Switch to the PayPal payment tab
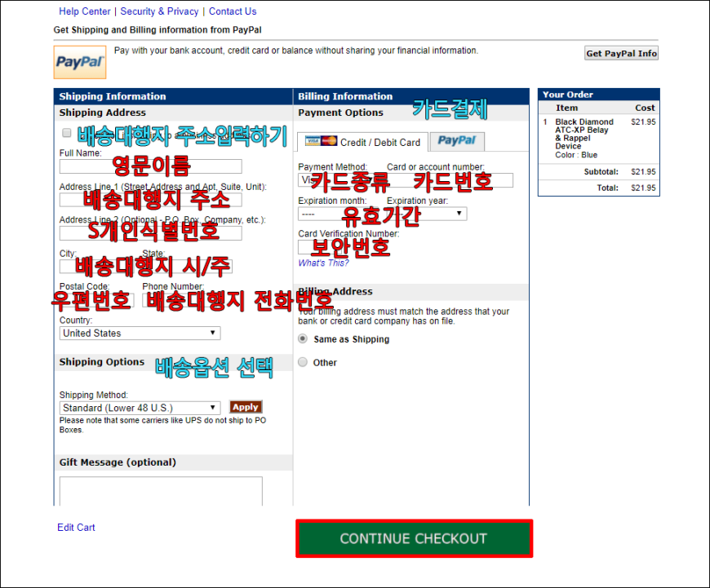710x588 pixels. click(x=457, y=141)
